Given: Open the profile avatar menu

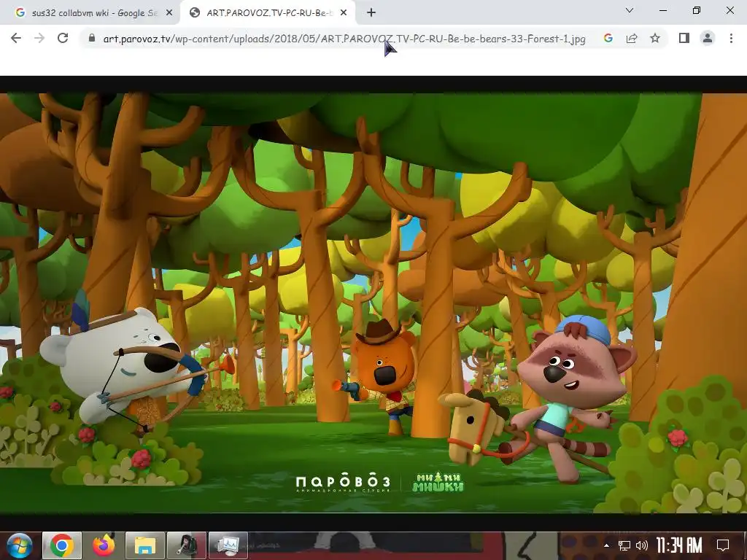Looking at the screenshot, I should [708, 38].
